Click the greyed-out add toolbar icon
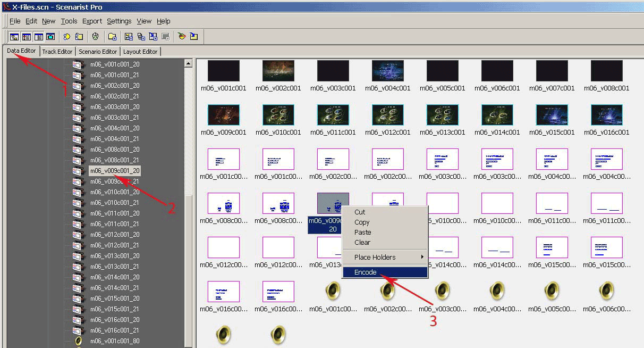 click(165, 37)
